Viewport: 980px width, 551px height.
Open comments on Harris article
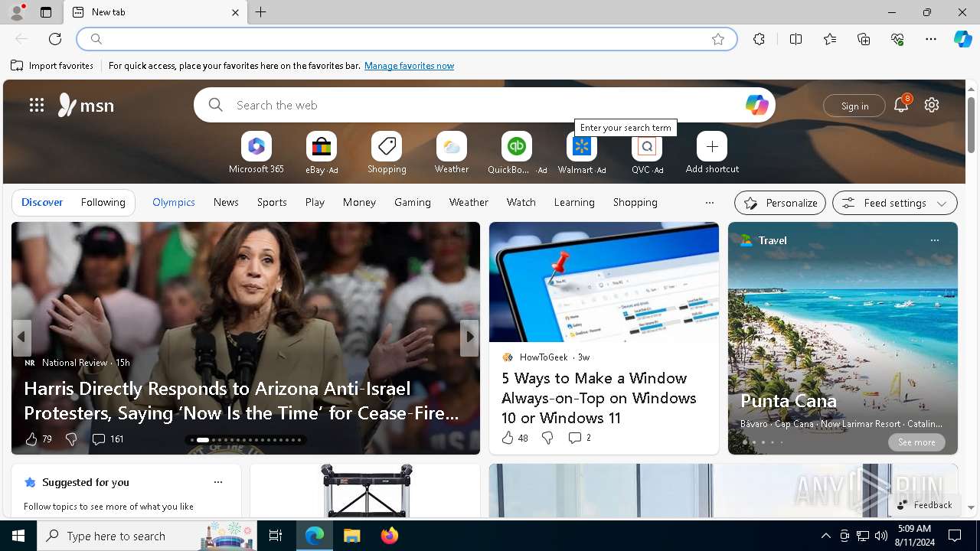(x=107, y=439)
